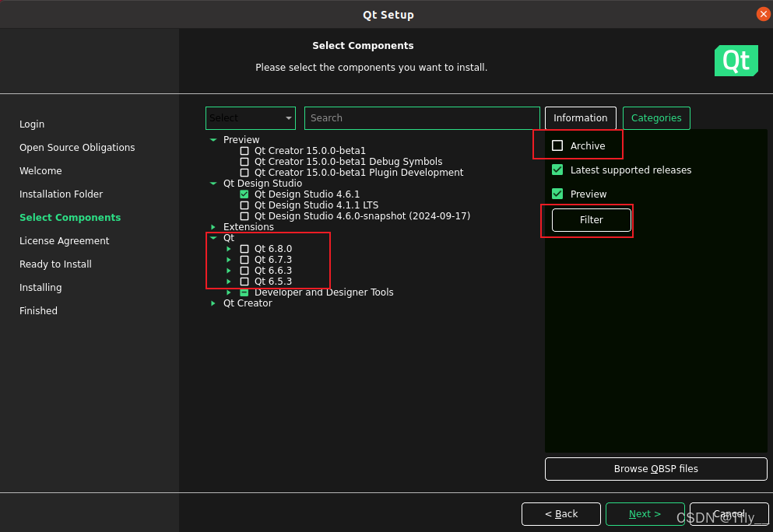The height and width of the screenshot is (532, 773).
Task: Open Browse QBSP files
Action: point(655,469)
